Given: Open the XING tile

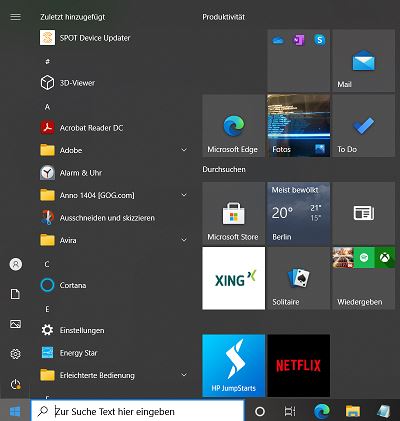Looking at the screenshot, I should pyautogui.click(x=234, y=278).
